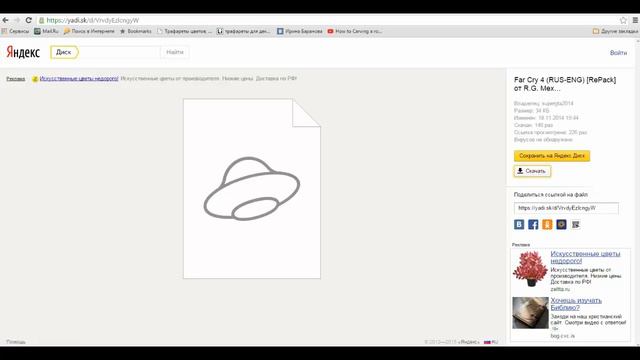This screenshot has width=640, height=360.
Task: Click the Скачать download button
Action: point(532,171)
